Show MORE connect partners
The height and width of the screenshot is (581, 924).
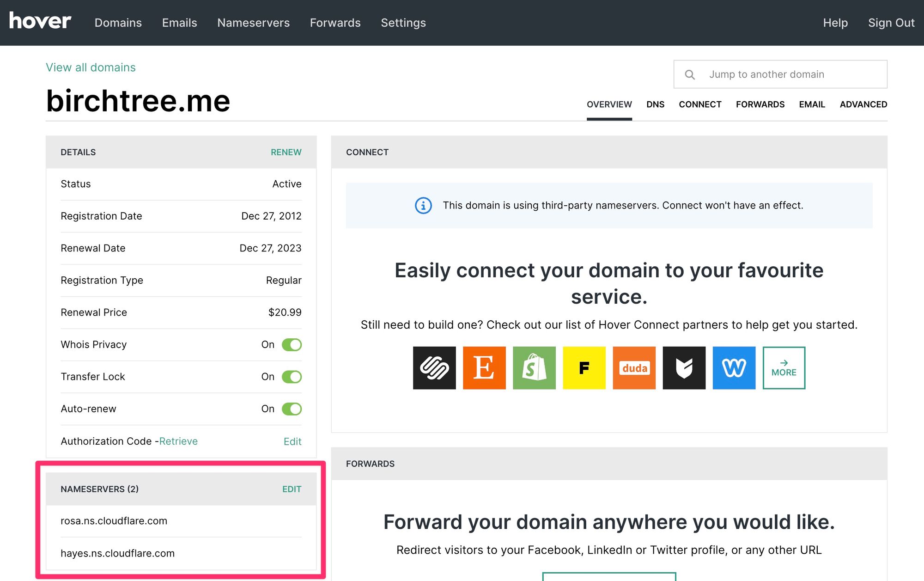pos(784,368)
